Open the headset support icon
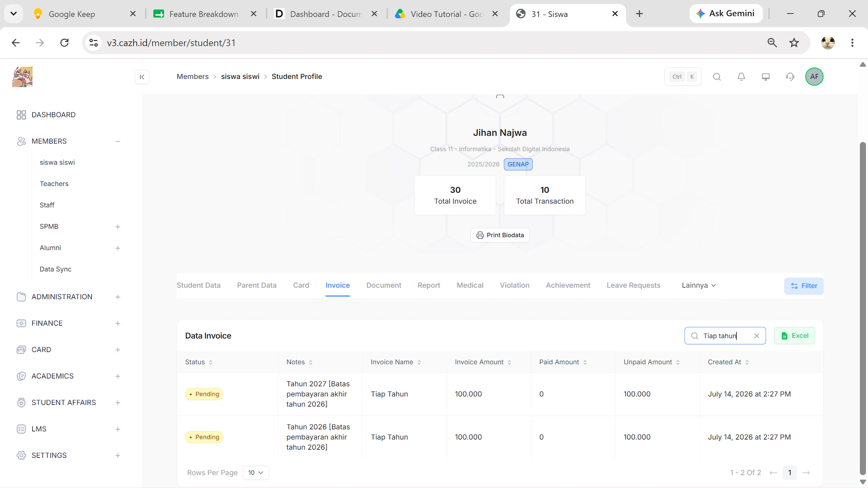Screen dimensions: 868x488 click(x=790, y=77)
